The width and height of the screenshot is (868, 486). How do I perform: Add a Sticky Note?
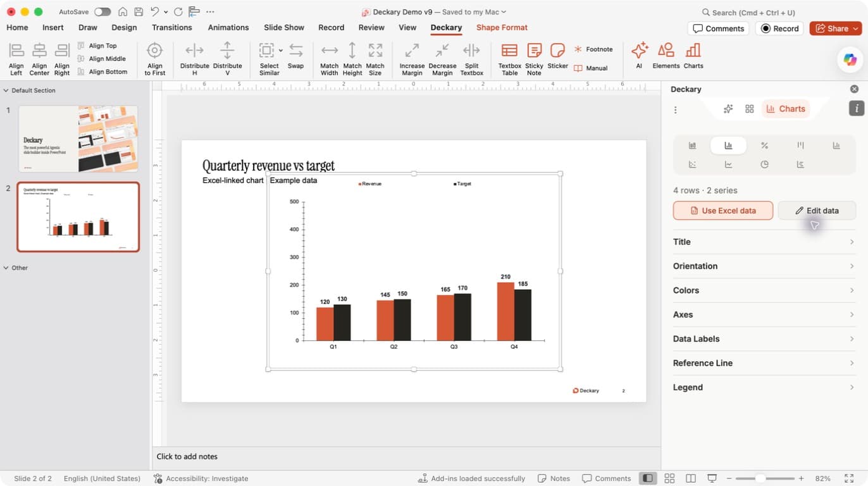pyautogui.click(x=534, y=59)
